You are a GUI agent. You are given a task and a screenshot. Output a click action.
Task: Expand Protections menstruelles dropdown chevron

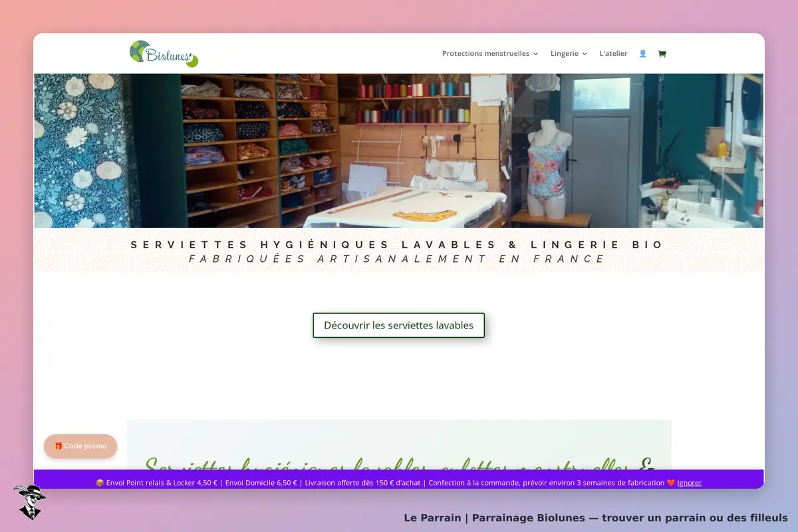coord(536,54)
